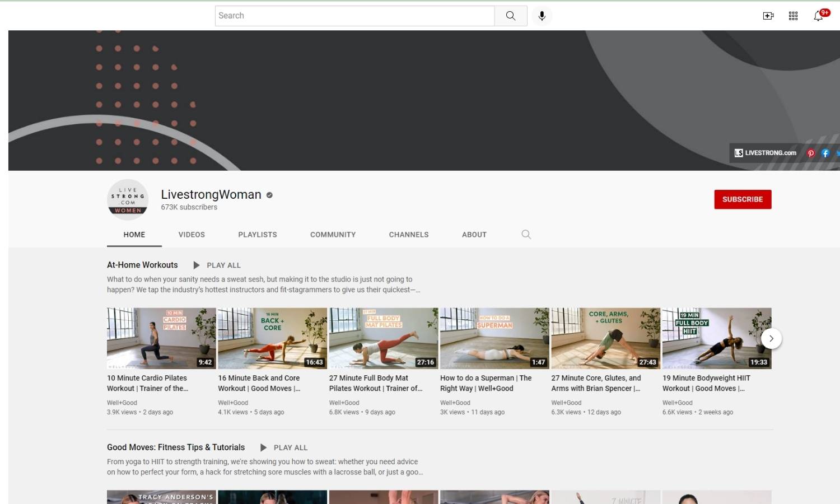
Task: Open How to do a Superman thumbnail
Action: (494, 338)
